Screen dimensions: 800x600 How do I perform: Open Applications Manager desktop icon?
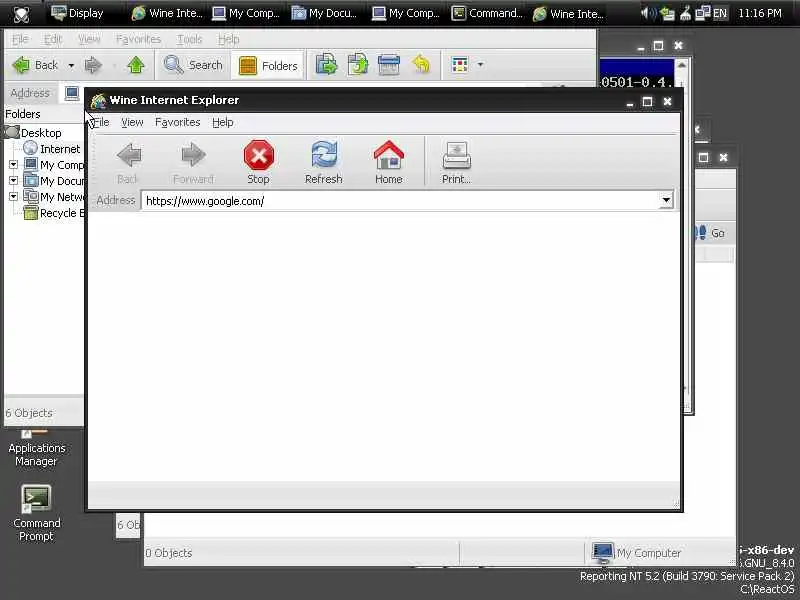36,448
